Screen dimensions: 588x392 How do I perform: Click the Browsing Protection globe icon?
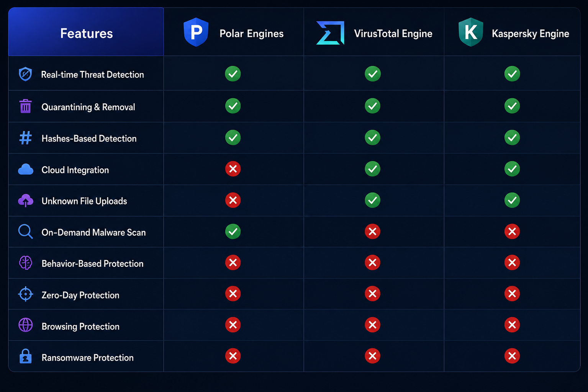[26, 325]
